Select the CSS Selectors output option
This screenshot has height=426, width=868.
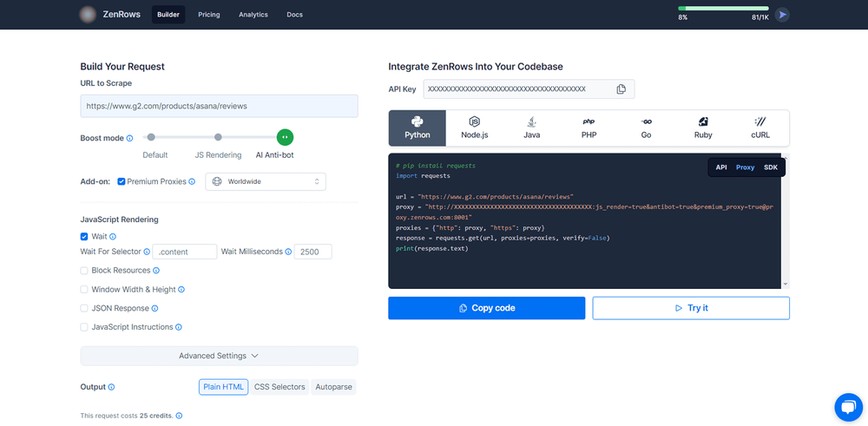coord(279,387)
